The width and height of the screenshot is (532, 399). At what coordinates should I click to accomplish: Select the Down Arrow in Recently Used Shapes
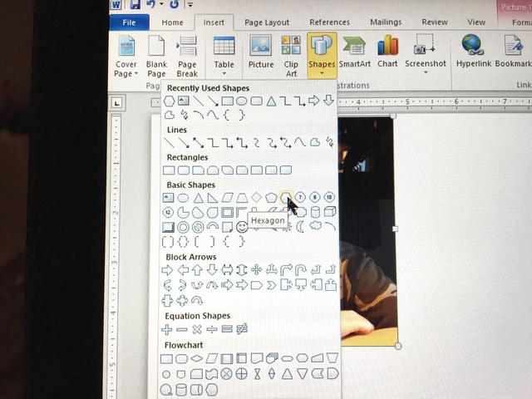(328, 100)
